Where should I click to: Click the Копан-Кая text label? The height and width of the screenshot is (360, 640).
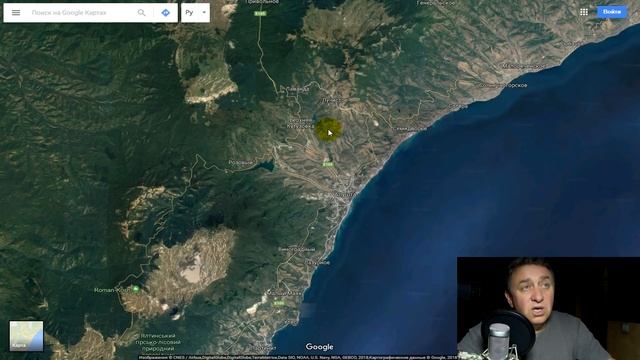click(x=111, y=290)
